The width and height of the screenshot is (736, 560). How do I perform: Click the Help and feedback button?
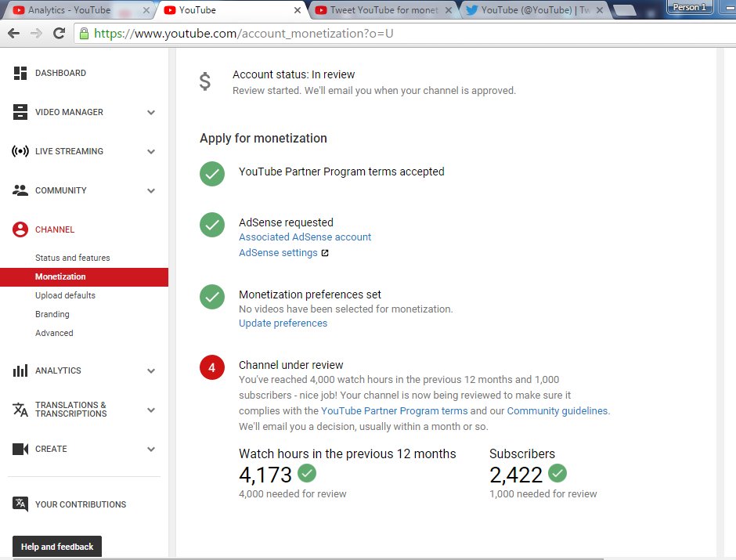pos(57,547)
